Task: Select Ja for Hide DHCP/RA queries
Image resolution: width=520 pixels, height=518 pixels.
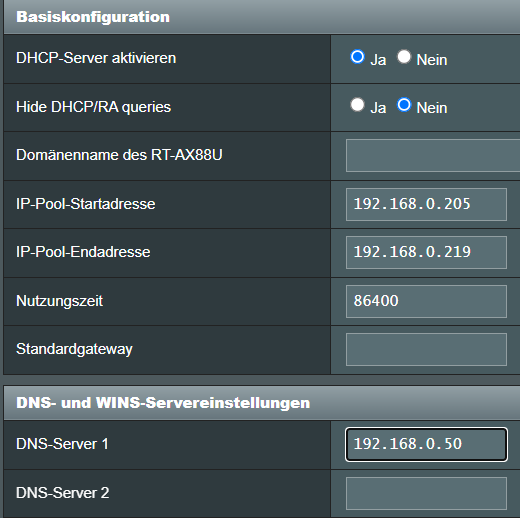Action: point(357,105)
